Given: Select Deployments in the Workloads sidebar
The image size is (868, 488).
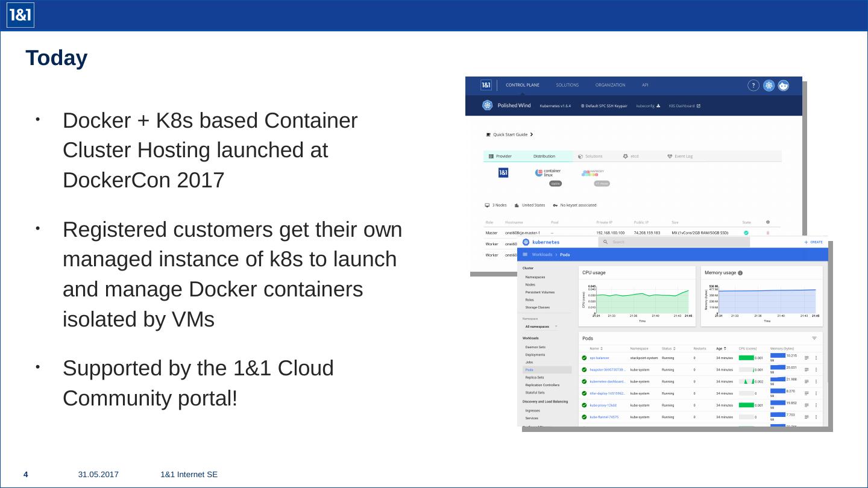Looking at the screenshot, I should click(535, 355).
